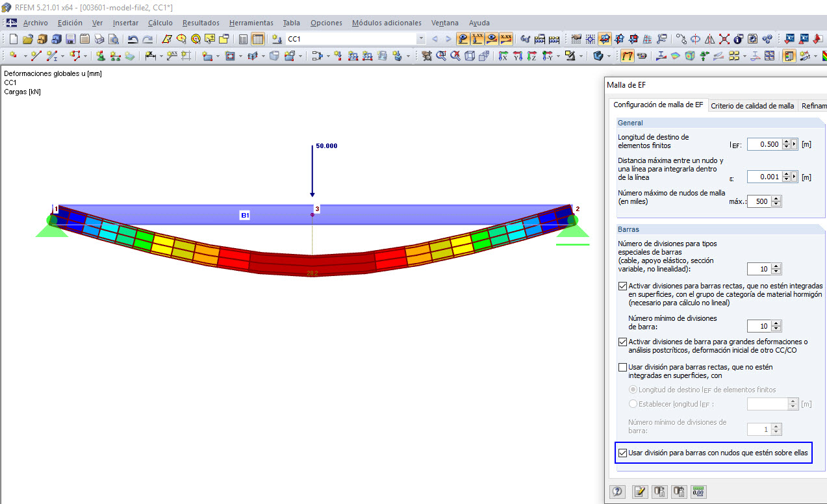Click the gears settings icon
Viewport: 827px width, 504px height.
[768, 39]
